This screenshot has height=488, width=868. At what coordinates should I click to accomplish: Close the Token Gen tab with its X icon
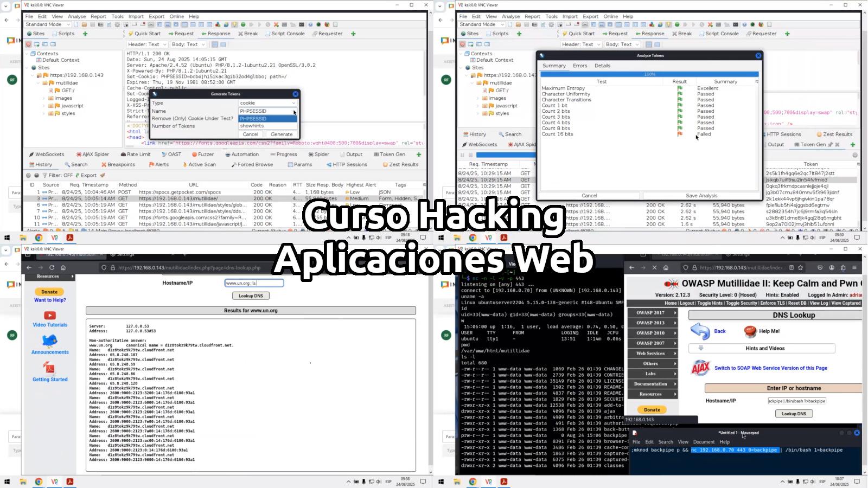pyautogui.click(x=837, y=145)
